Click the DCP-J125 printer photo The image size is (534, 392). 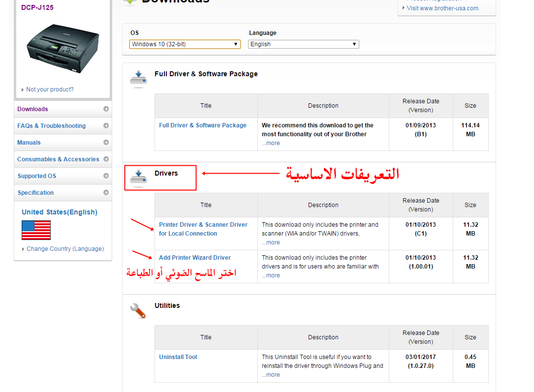click(x=63, y=48)
